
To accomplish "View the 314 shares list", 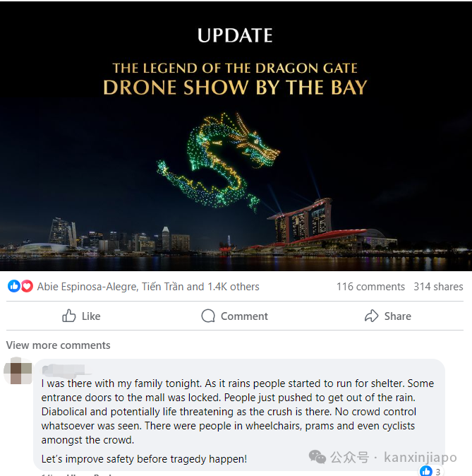I will 438,286.
